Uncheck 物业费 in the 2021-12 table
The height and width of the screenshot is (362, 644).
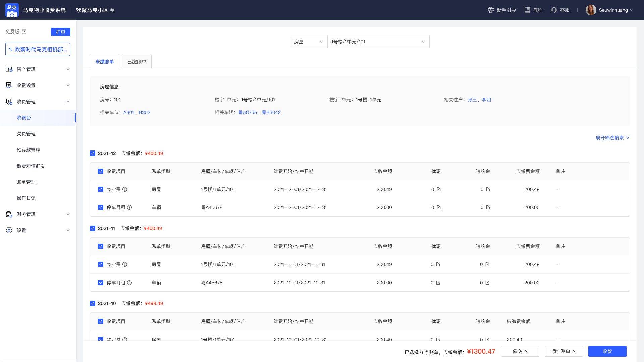pos(101,189)
